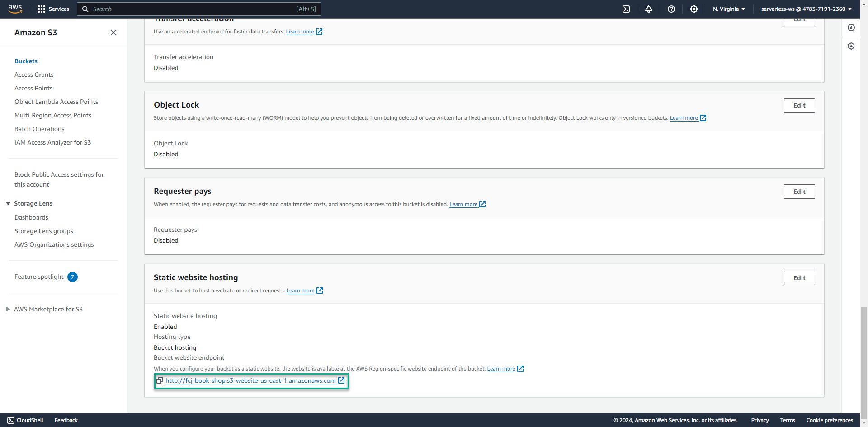
Task: Click Learn more under Requester pays
Action: click(463, 204)
